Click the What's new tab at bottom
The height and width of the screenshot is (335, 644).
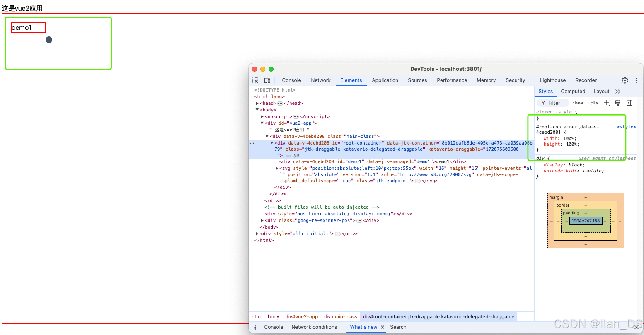364,327
